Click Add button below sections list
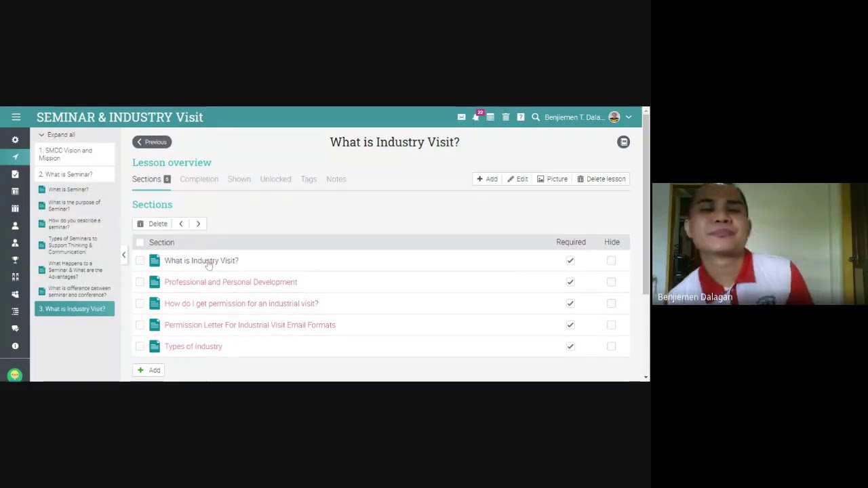The image size is (868, 488). coord(149,370)
